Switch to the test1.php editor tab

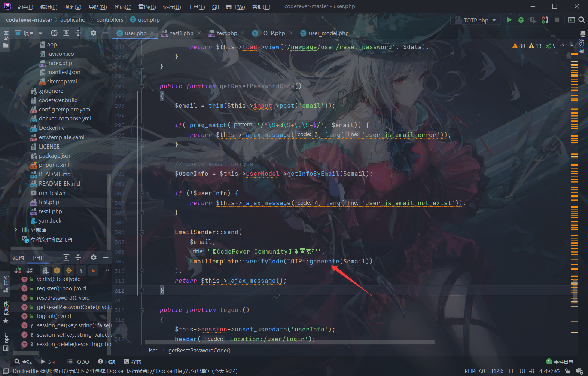point(182,33)
